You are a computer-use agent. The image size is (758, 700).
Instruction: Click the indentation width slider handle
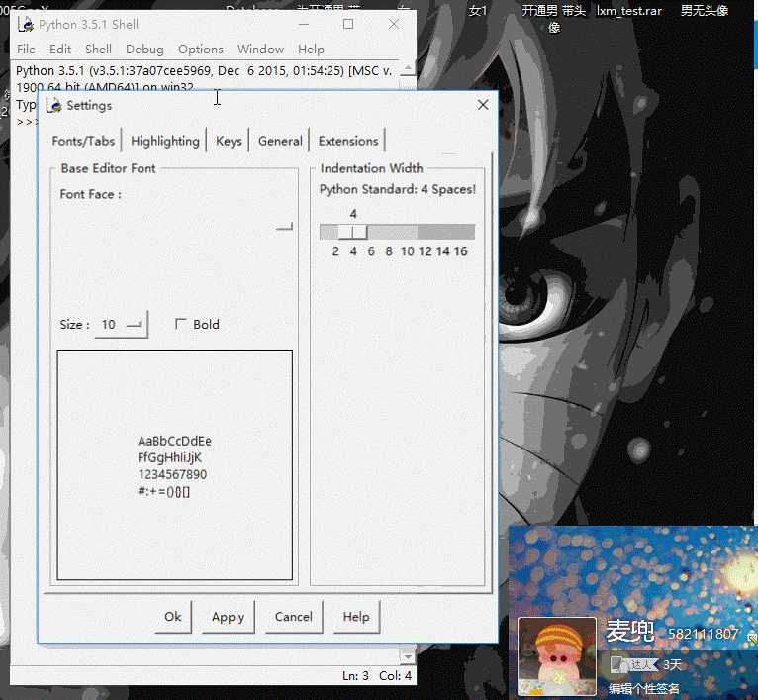[x=352, y=232]
